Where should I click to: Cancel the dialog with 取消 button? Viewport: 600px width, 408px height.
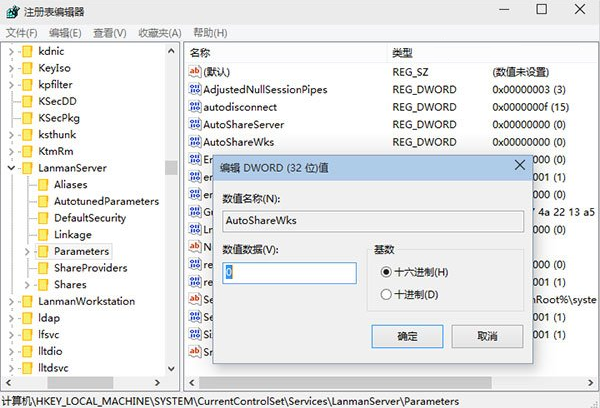click(x=487, y=336)
